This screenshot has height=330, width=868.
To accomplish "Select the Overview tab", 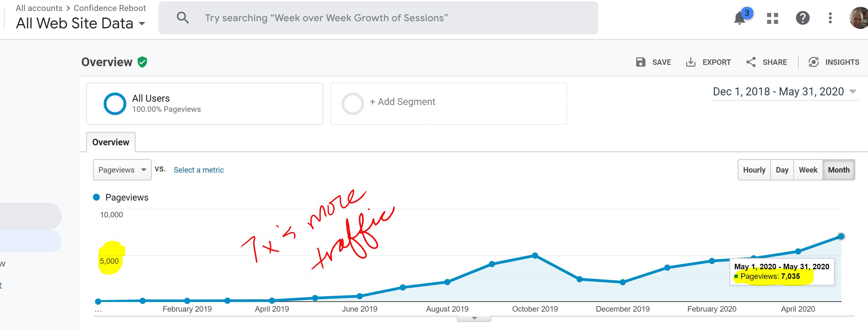I will click(x=111, y=142).
